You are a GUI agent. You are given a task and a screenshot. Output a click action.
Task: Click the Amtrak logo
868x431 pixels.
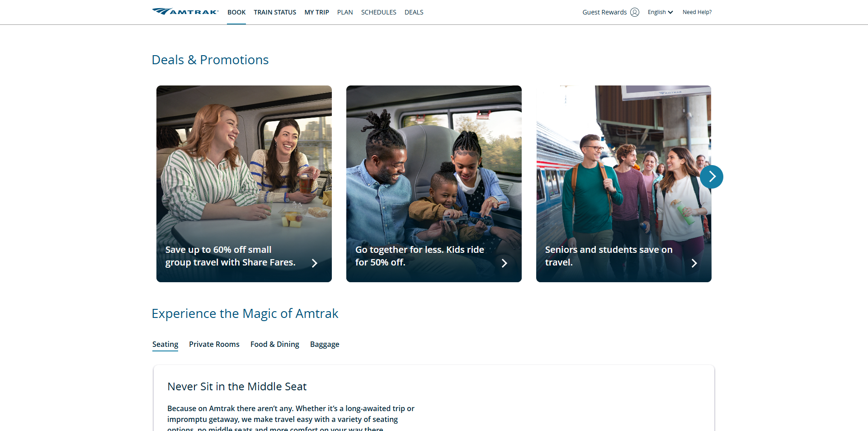click(185, 12)
